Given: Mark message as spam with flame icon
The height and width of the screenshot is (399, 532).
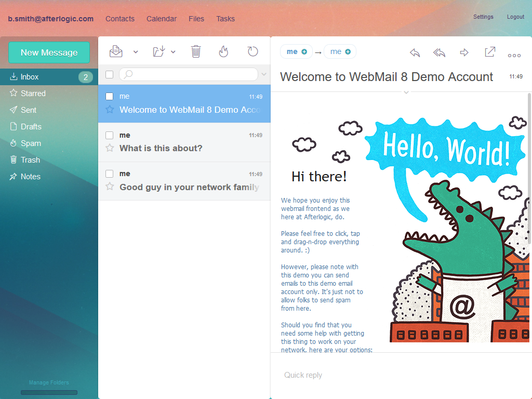Looking at the screenshot, I should click(x=223, y=51).
